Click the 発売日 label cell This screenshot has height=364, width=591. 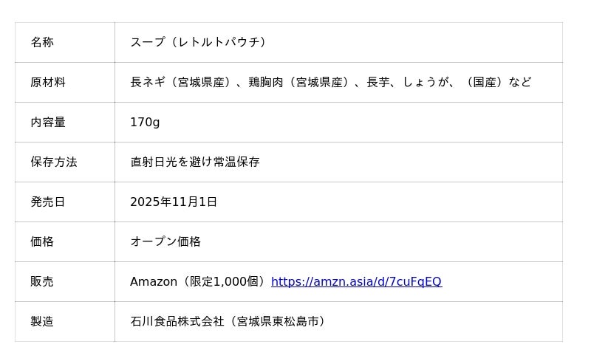pos(48,202)
